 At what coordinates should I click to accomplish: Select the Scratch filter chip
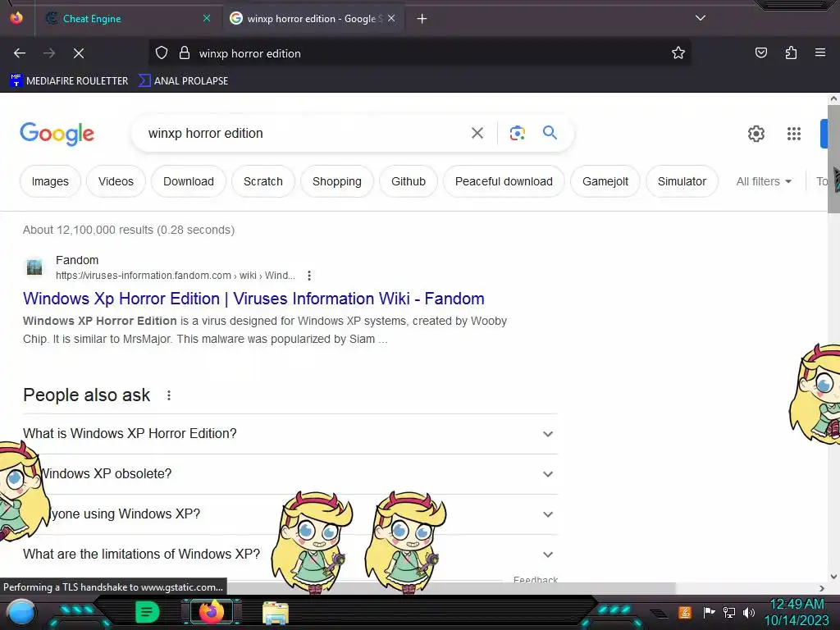(263, 181)
